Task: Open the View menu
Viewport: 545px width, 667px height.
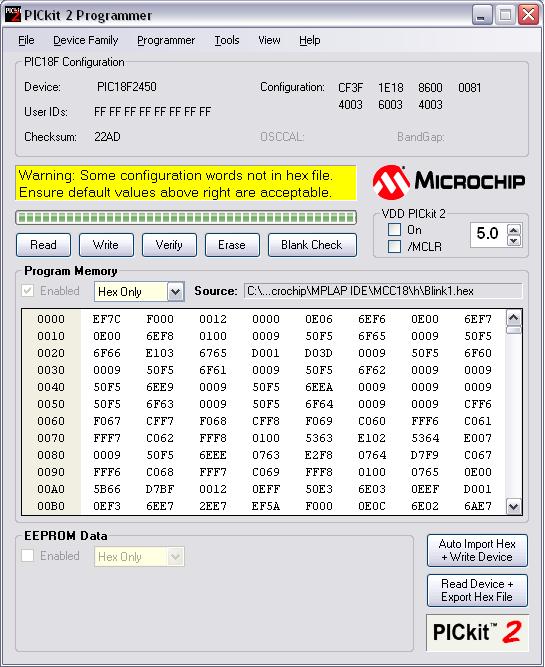Action: [269, 40]
